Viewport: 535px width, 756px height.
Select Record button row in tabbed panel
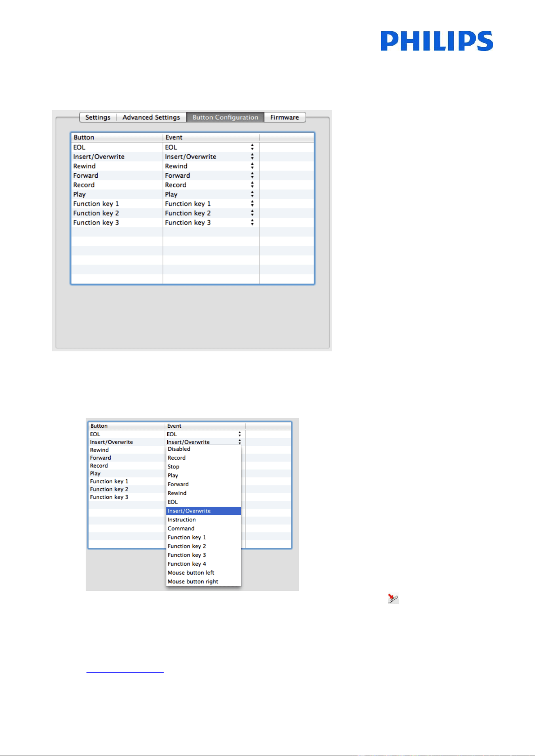point(117,185)
